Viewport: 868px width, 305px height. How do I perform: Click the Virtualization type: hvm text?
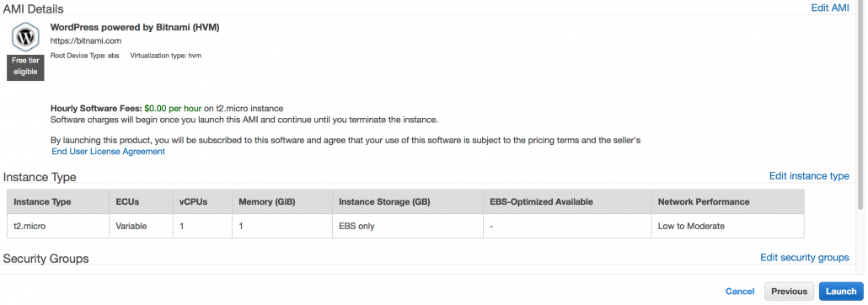pyautogui.click(x=165, y=56)
